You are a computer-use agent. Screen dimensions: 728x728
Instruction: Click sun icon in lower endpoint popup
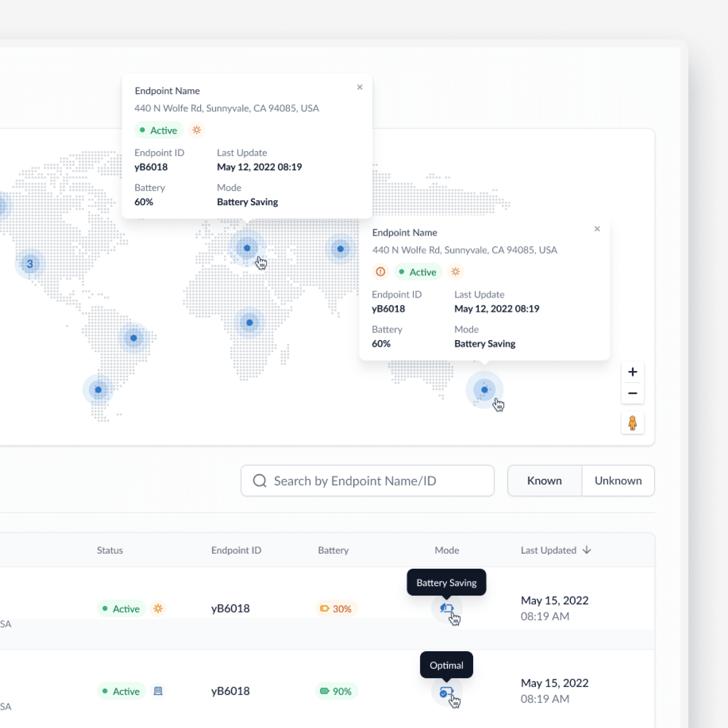tap(455, 272)
